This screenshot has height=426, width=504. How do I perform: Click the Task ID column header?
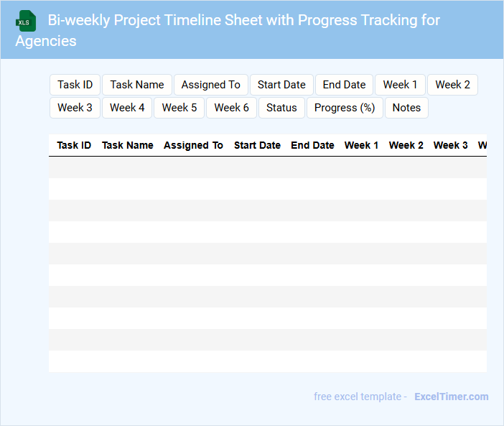(x=74, y=145)
